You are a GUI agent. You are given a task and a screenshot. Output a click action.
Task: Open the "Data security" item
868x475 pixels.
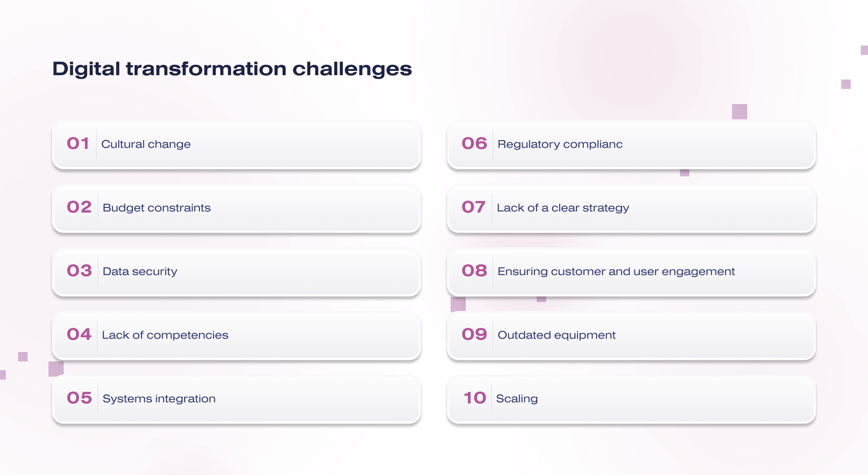(140, 271)
